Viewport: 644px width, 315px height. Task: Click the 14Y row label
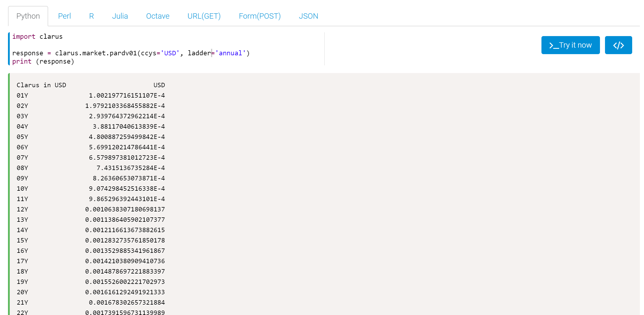pos(22,230)
